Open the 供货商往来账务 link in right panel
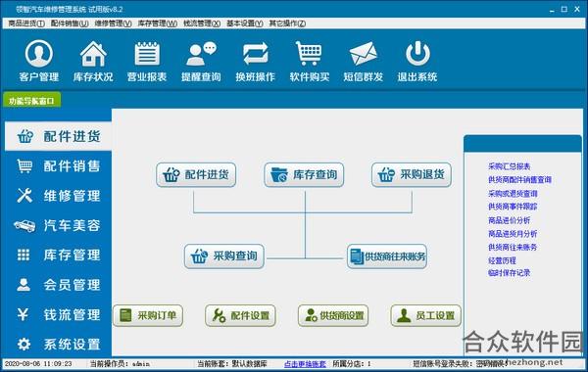The width and height of the screenshot is (588, 372). coord(513,248)
